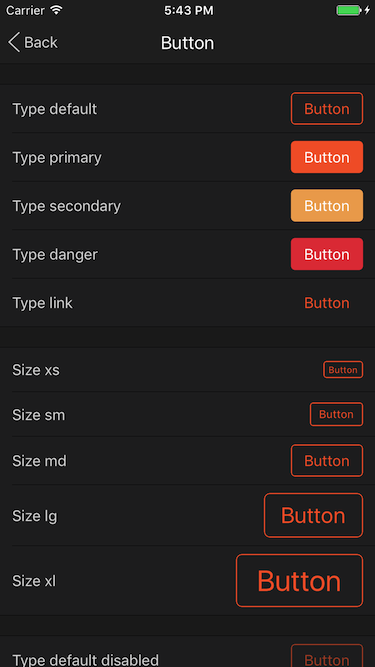Click the Size md Button

tap(327, 461)
